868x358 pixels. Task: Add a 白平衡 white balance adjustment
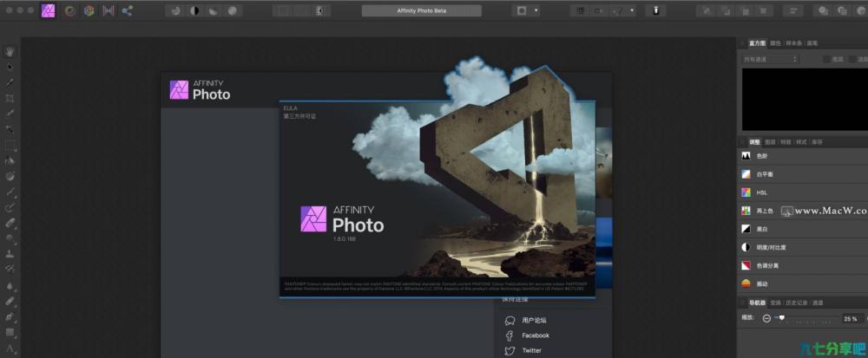[803, 174]
